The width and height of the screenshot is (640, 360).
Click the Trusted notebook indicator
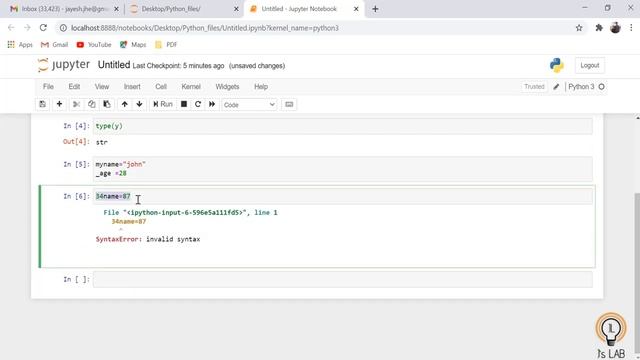click(x=534, y=87)
